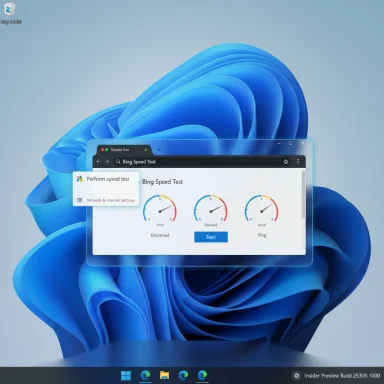Open File Explorer from the taskbar
Screen dimensions: 384x384
click(x=164, y=375)
